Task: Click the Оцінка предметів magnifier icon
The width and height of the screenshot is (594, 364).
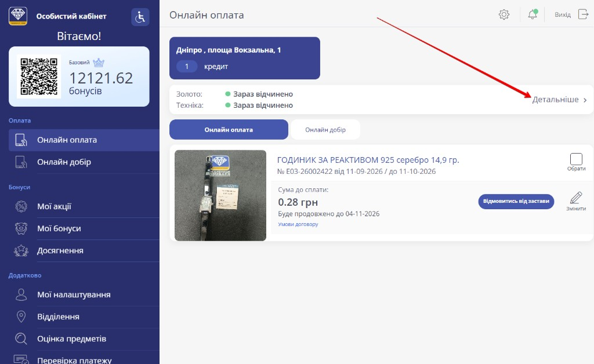Action: [21, 338]
